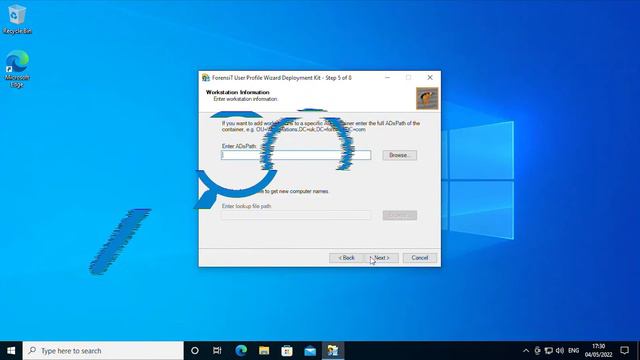640x360 pixels.
Task: Open the Action Center notification icon
Action: click(624, 351)
